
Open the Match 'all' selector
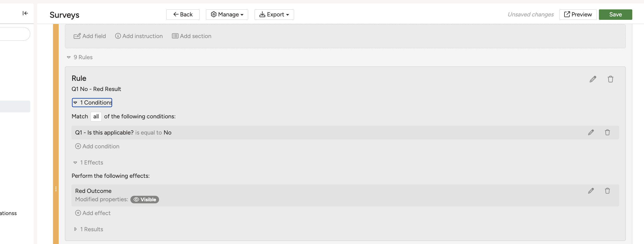(96, 117)
